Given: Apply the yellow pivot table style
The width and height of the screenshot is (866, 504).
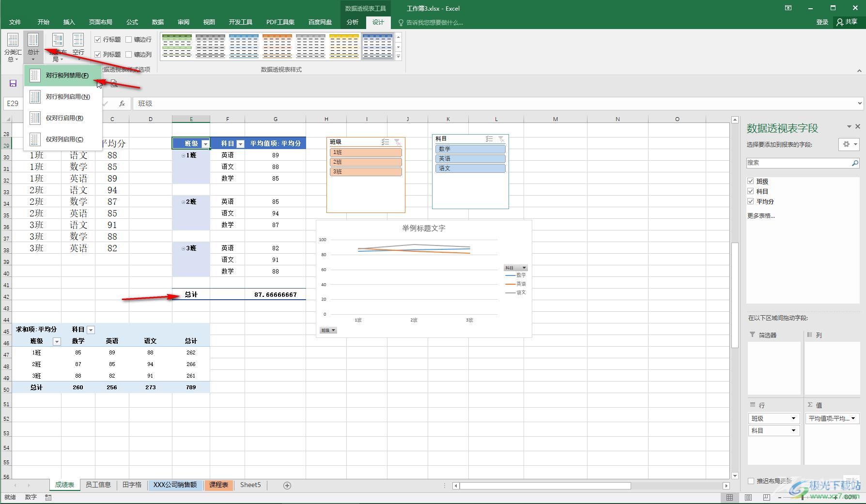Looking at the screenshot, I should pyautogui.click(x=344, y=46).
